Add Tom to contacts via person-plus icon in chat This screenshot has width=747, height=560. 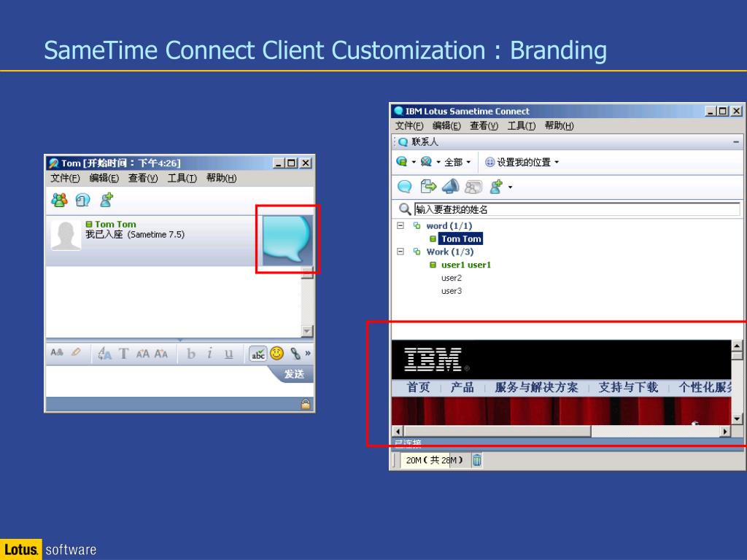tap(107, 200)
